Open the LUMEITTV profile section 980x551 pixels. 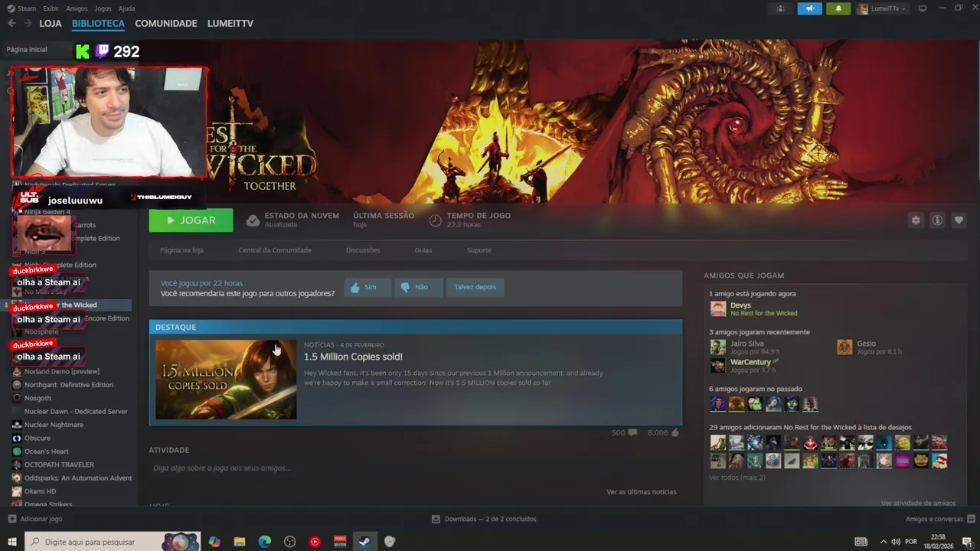(230, 24)
